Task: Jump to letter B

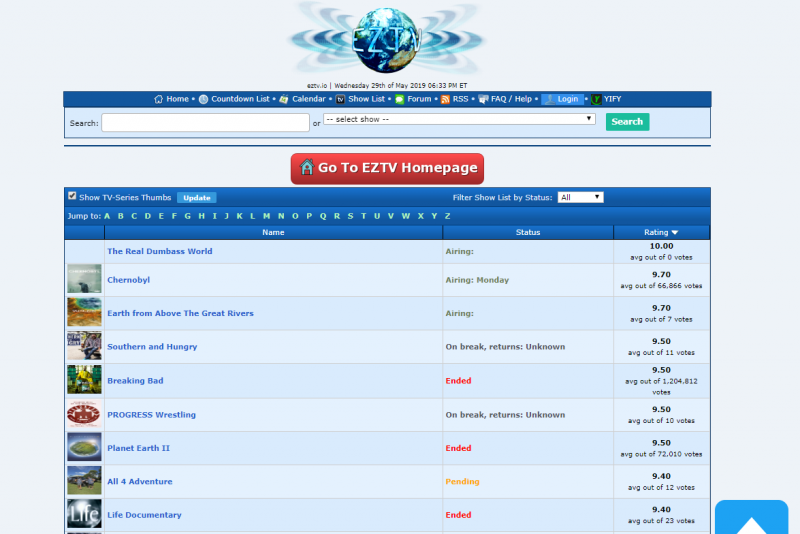Action: click(x=120, y=216)
